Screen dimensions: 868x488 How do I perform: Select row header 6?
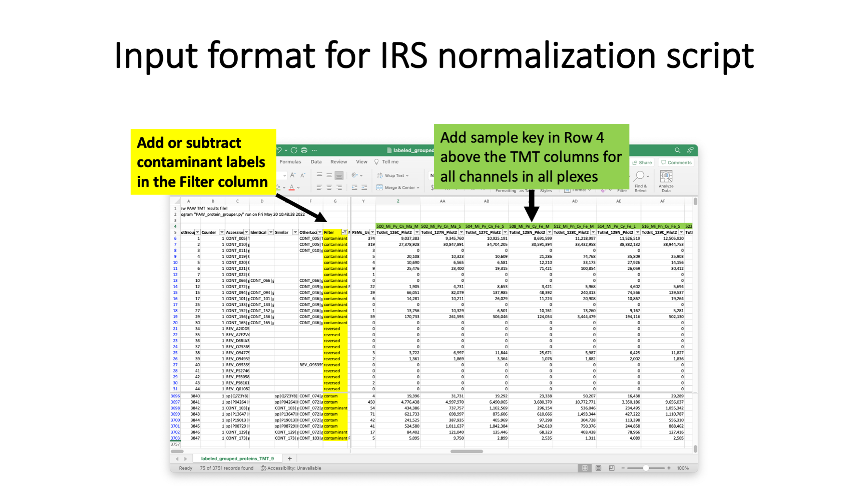tap(175, 238)
